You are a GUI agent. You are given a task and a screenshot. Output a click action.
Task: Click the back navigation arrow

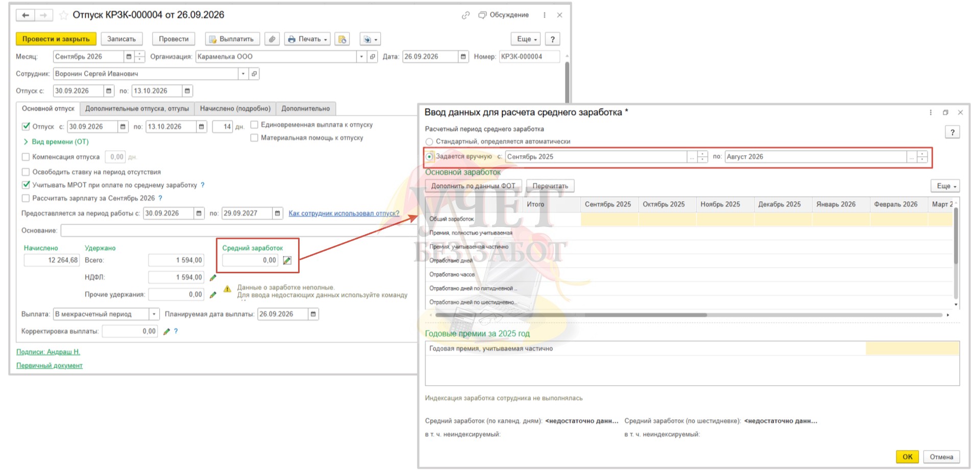[26, 15]
